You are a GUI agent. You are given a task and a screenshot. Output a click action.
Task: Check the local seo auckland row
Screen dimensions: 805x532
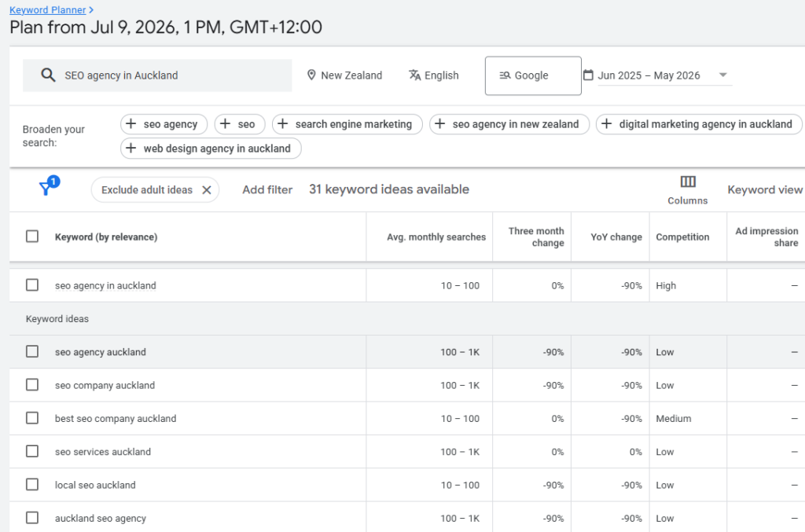click(32, 484)
